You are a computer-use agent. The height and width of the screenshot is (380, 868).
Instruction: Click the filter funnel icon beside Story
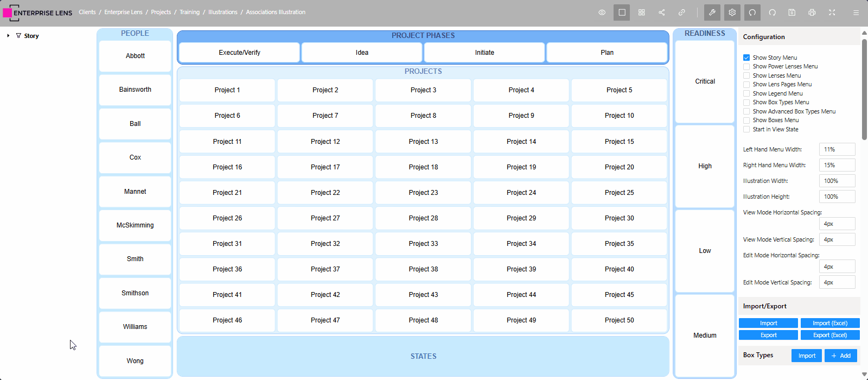(18, 36)
